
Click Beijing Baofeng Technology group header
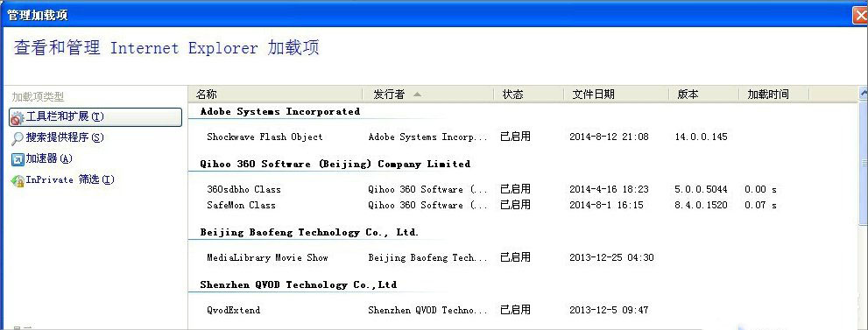point(309,232)
